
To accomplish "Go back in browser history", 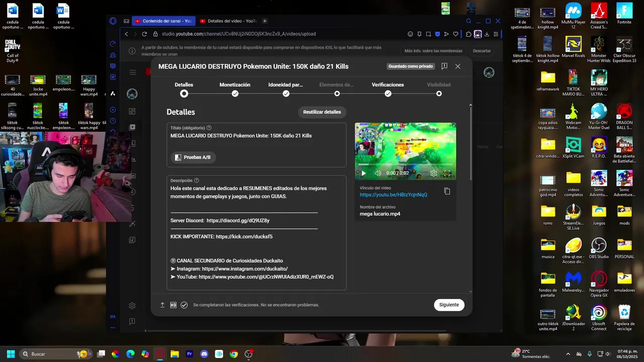I will coord(126,34).
